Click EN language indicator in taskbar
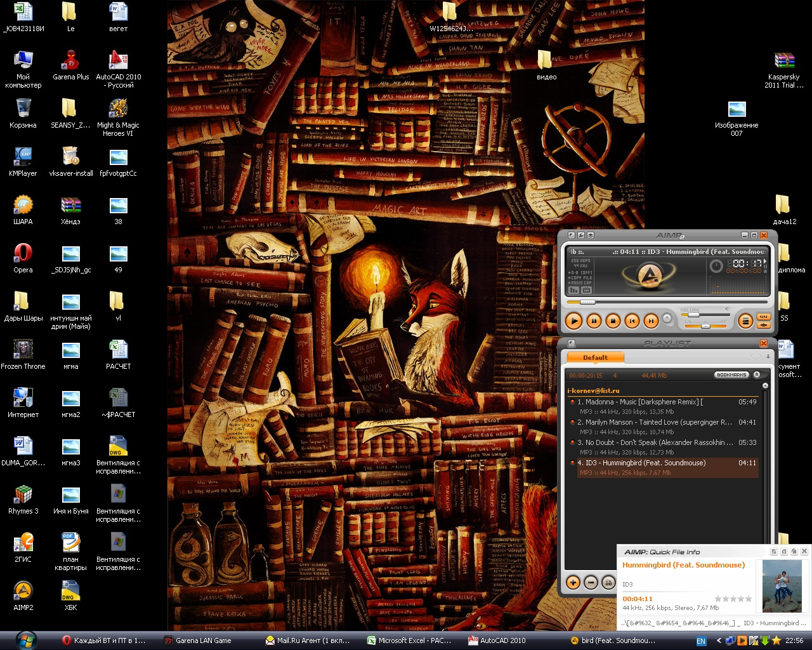This screenshot has height=650, width=812. (701, 641)
